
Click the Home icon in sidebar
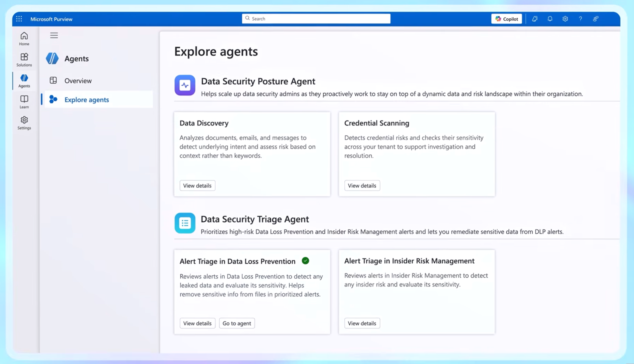tap(24, 38)
